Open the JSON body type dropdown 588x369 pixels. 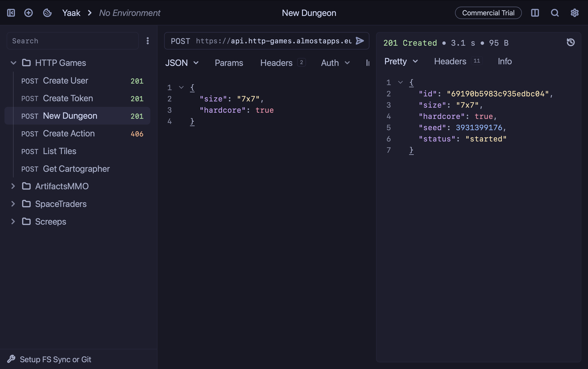[x=182, y=63]
